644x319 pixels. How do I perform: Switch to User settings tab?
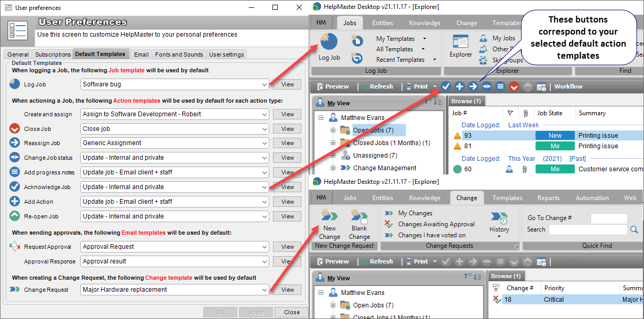click(x=226, y=54)
